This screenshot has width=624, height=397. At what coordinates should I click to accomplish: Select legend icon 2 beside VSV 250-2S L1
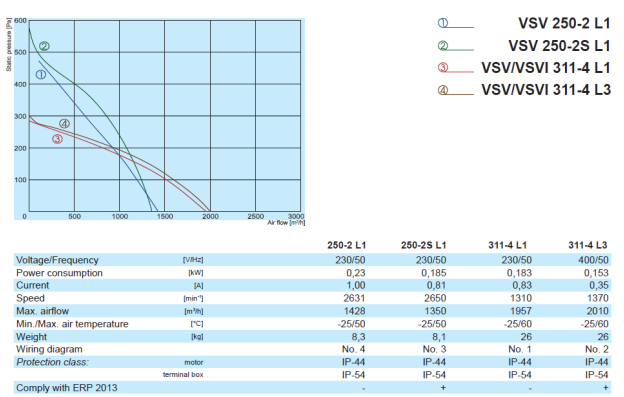click(x=443, y=46)
